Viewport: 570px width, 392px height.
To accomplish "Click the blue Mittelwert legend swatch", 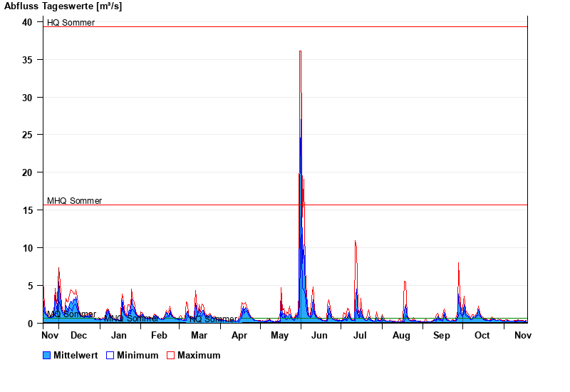I will [x=47, y=355].
